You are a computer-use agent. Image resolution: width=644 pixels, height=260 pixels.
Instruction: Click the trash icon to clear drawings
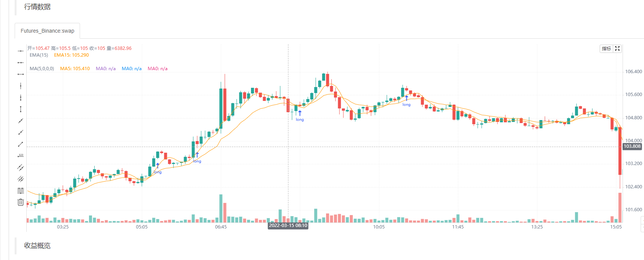coord(20,202)
